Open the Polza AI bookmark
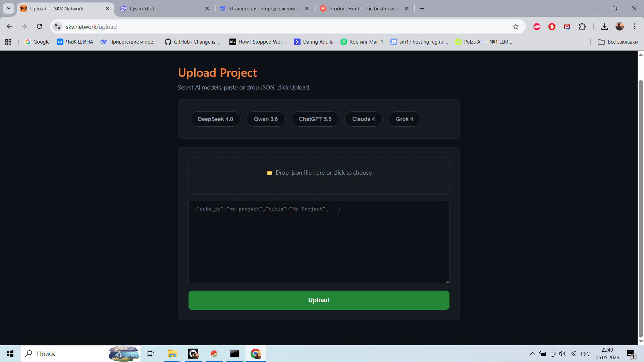The image size is (644, 362). click(x=484, y=42)
